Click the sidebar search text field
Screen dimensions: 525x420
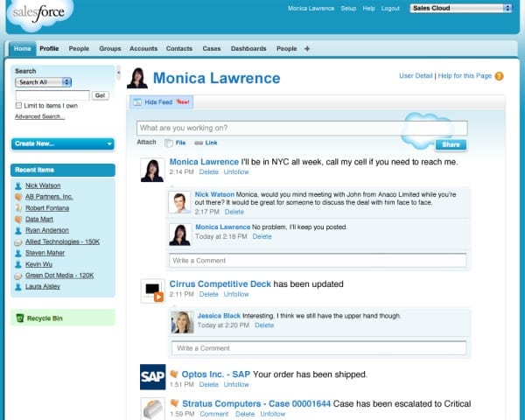click(52, 95)
